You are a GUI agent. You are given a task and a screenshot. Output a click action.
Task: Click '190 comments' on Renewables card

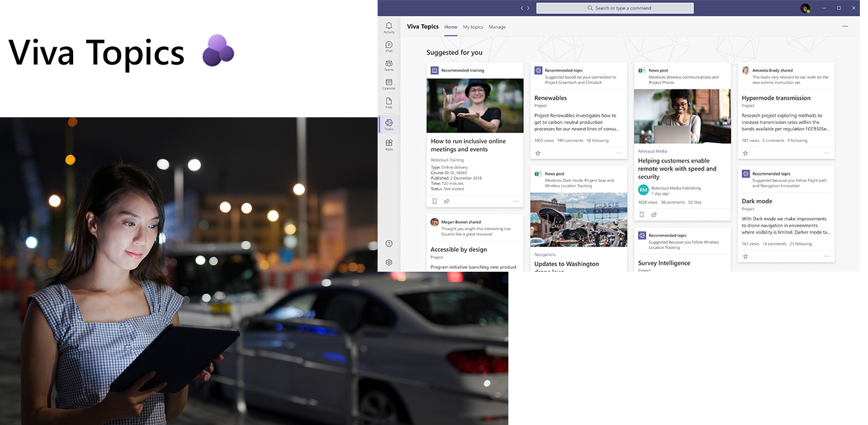pyautogui.click(x=570, y=141)
